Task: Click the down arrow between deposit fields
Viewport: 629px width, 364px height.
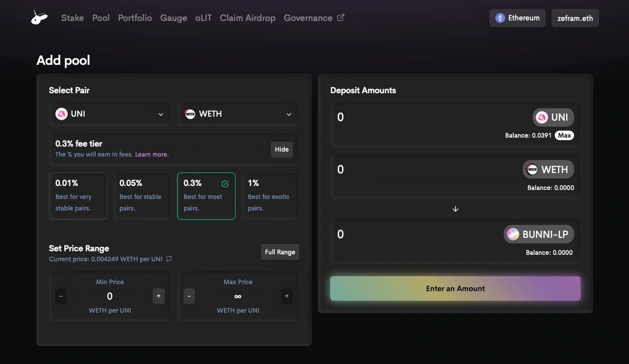Action: tap(455, 209)
